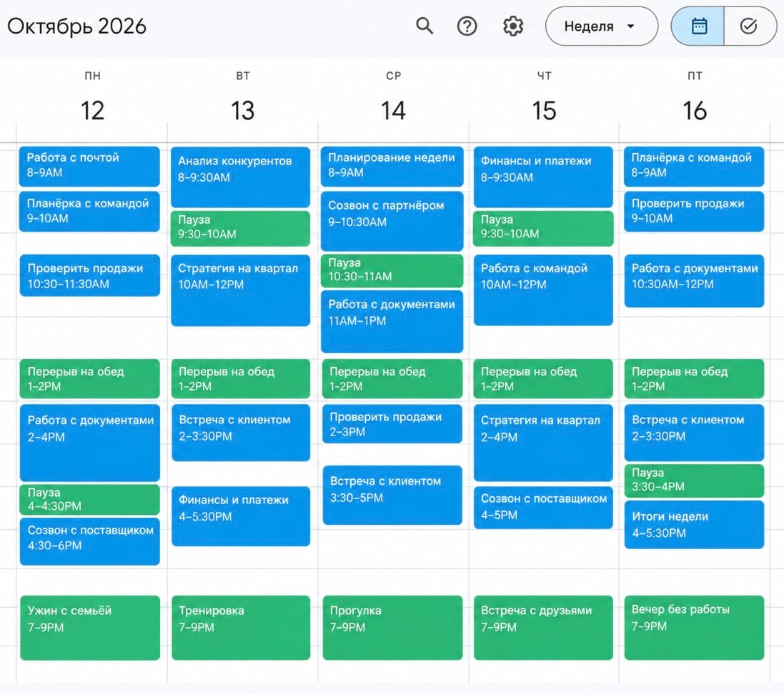This screenshot has height=695, width=784.
Task: Open the Пауза 3:30–4PM event
Action: (695, 480)
